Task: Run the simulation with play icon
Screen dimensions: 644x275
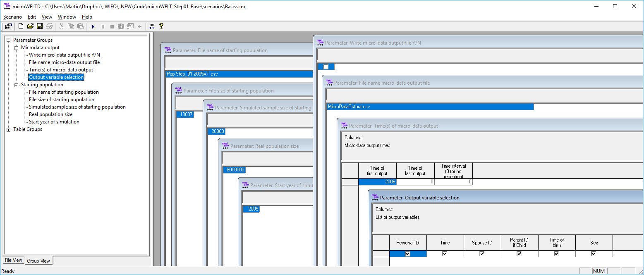Action: tap(93, 26)
